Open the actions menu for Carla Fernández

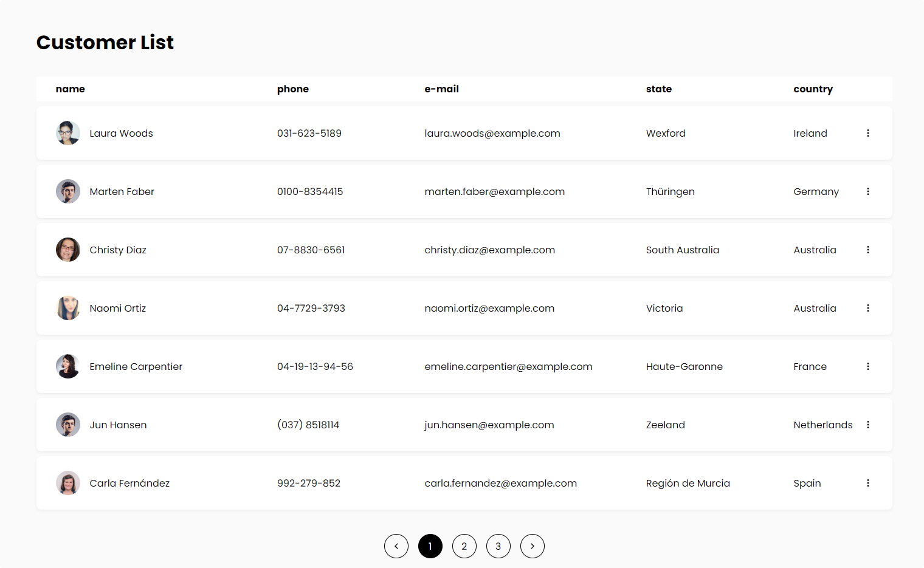pyautogui.click(x=868, y=483)
